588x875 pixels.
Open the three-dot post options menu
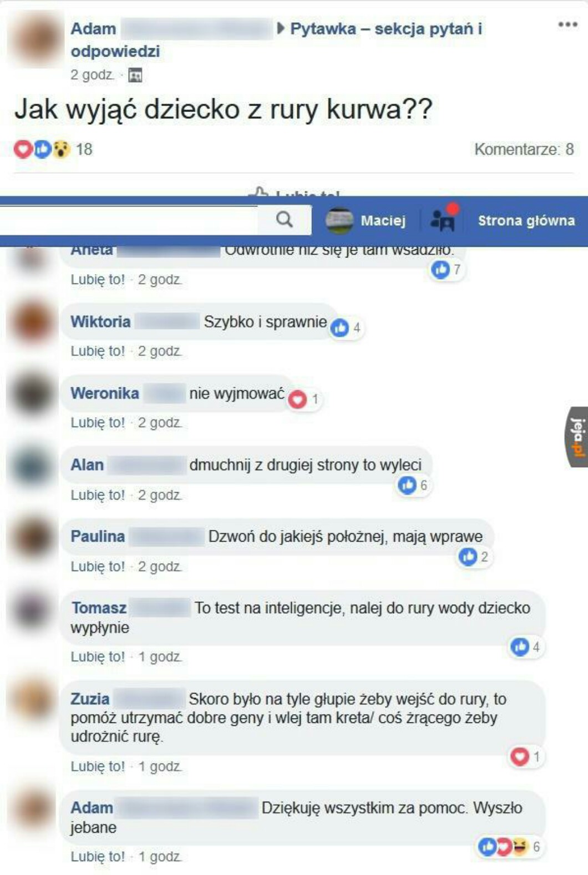pos(567,24)
